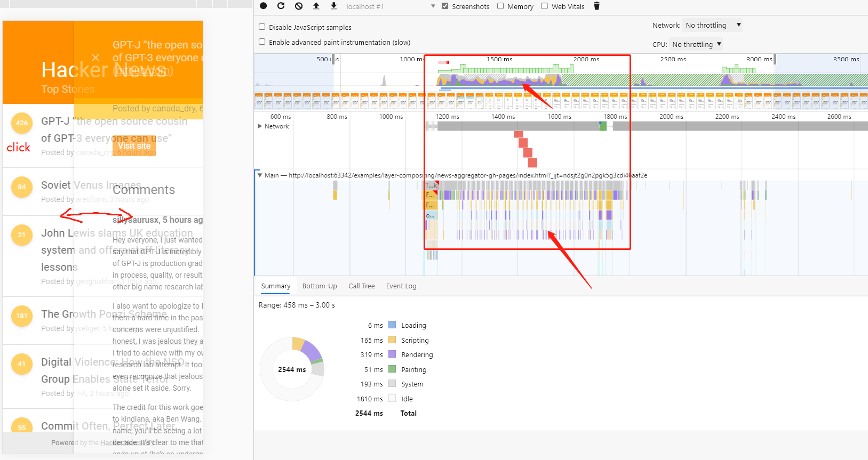Save the profile with the download icon
Screen dimensions: 868x460
click(x=334, y=6)
